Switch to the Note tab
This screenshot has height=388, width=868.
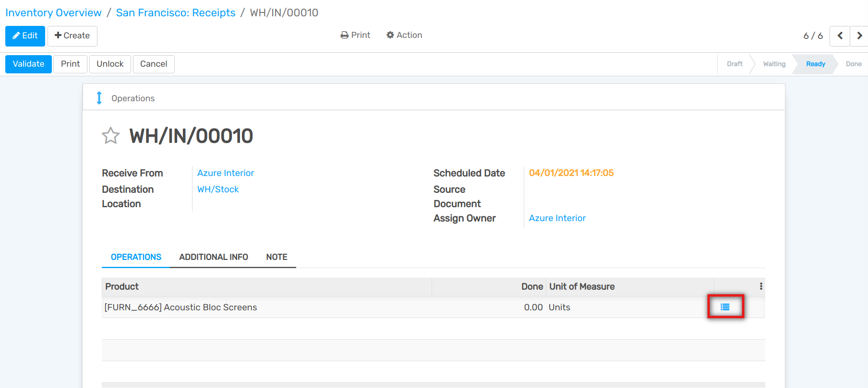(277, 257)
